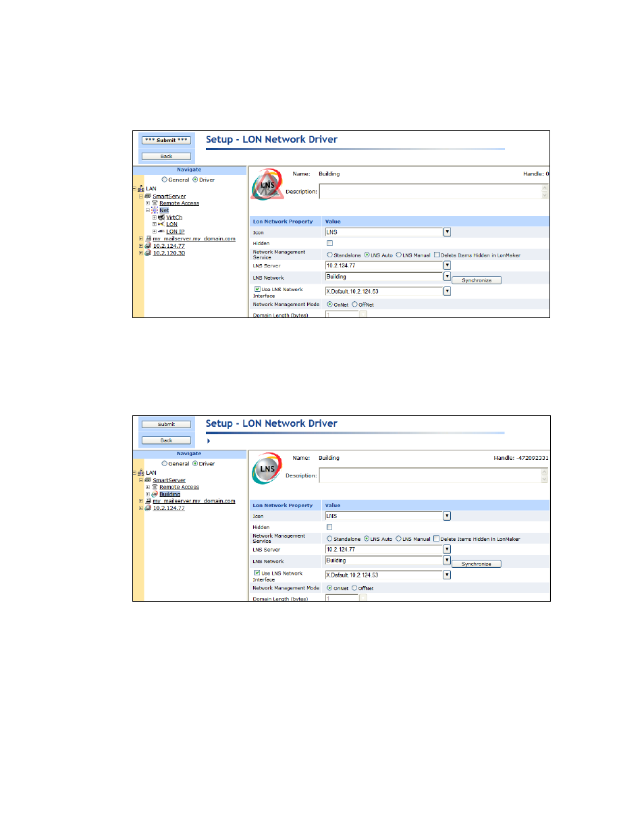The height and width of the screenshot is (834, 644).
Task: Click the LNS logo with red warning triangle
Action: point(267,184)
